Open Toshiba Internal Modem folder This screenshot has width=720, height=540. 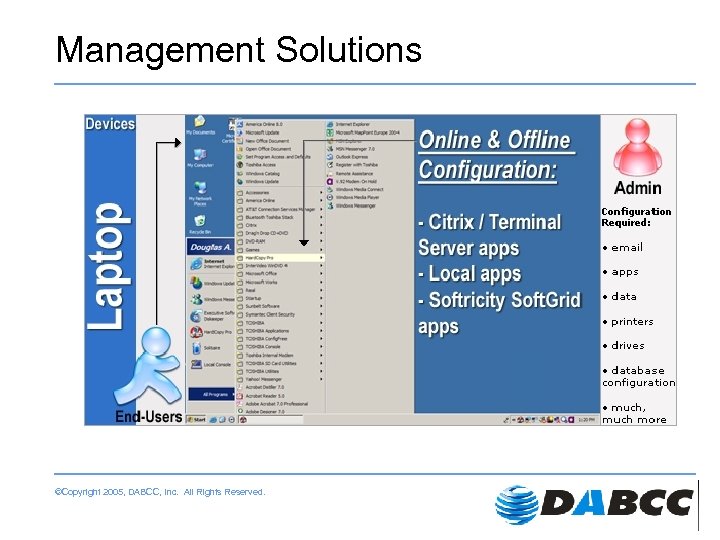click(280, 355)
